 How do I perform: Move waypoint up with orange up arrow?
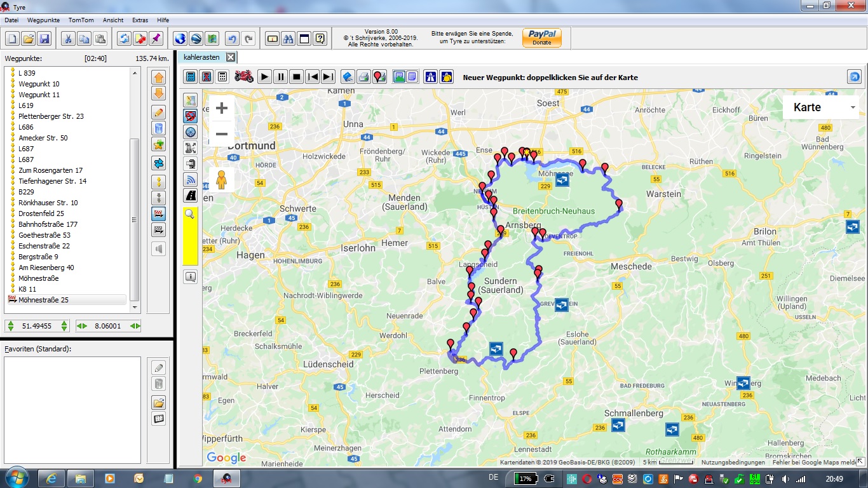point(159,78)
